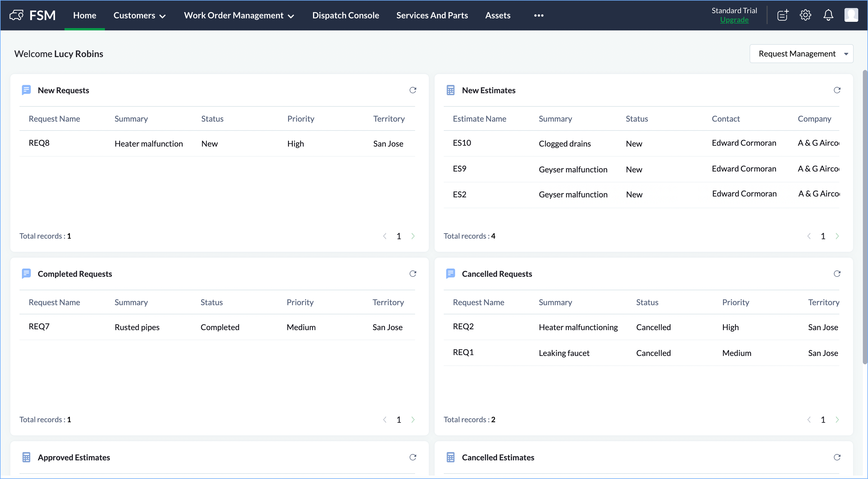
Task: Refresh the New Requests panel
Action: point(413,90)
